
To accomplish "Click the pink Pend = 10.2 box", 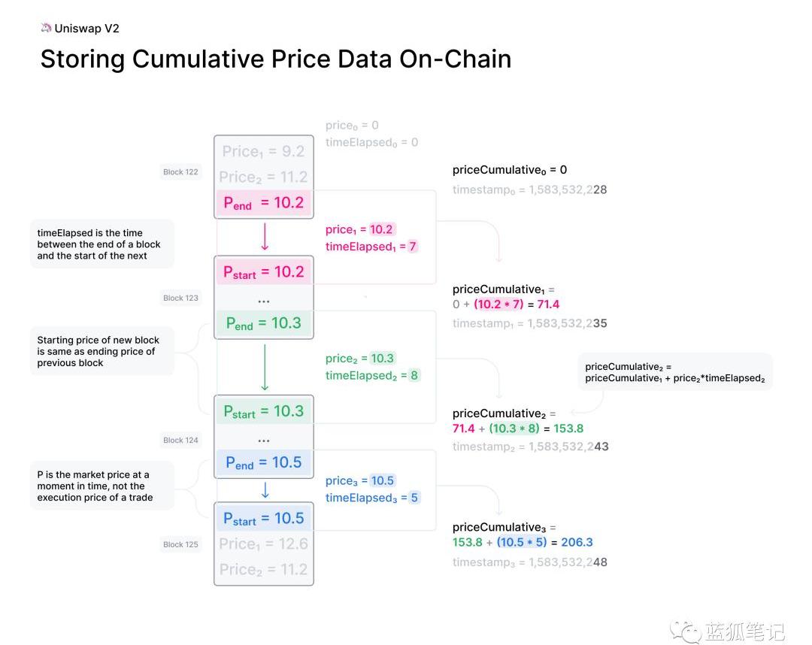I will (x=263, y=202).
